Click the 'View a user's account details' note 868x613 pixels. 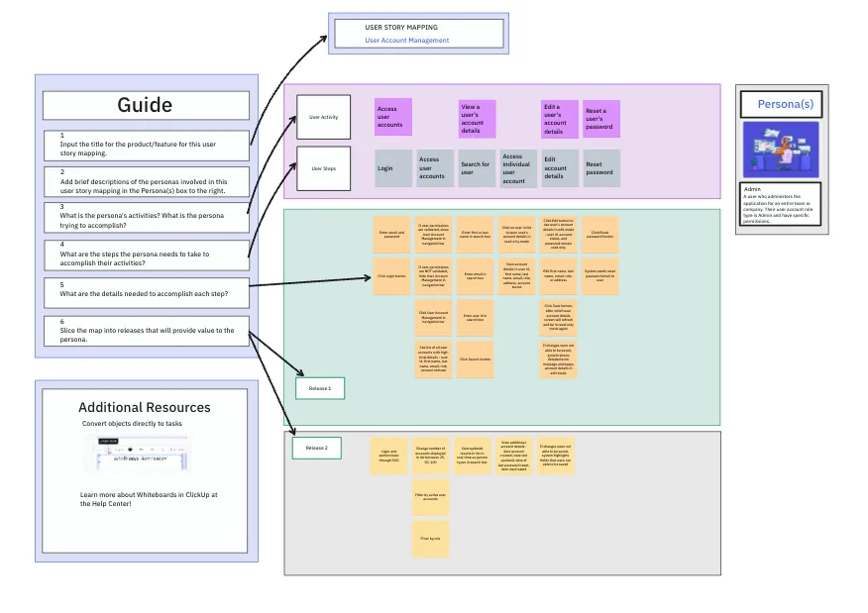(x=478, y=119)
